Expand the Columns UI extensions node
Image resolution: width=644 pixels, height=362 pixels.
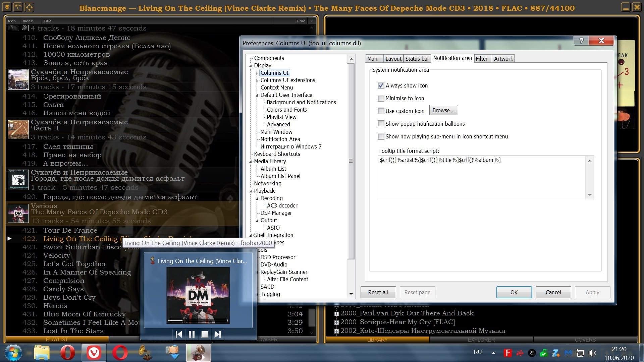pos(257,80)
